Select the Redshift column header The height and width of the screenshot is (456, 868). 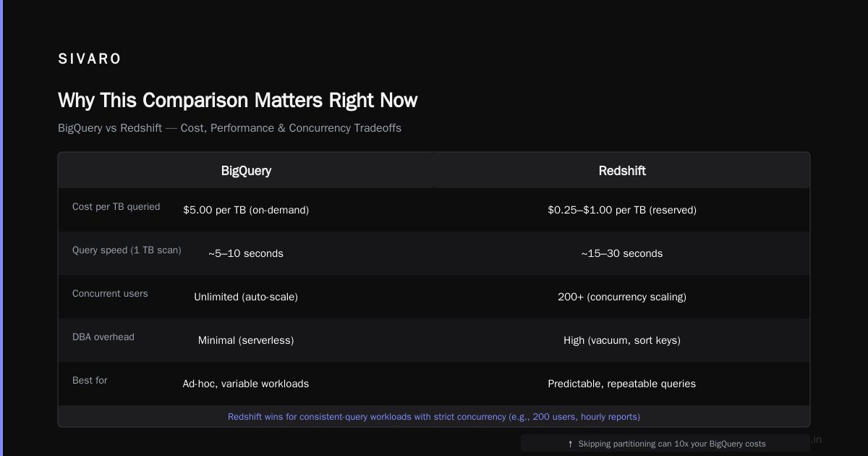[622, 171]
